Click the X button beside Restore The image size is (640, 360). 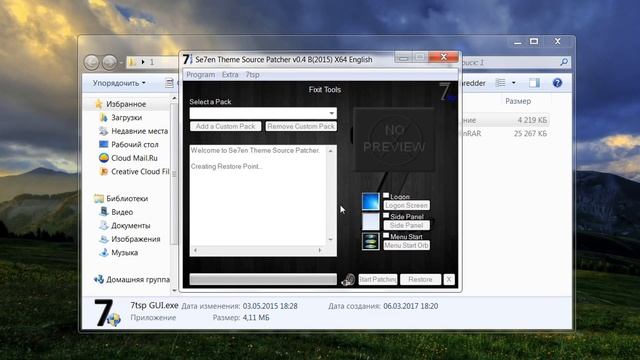tap(449, 280)
